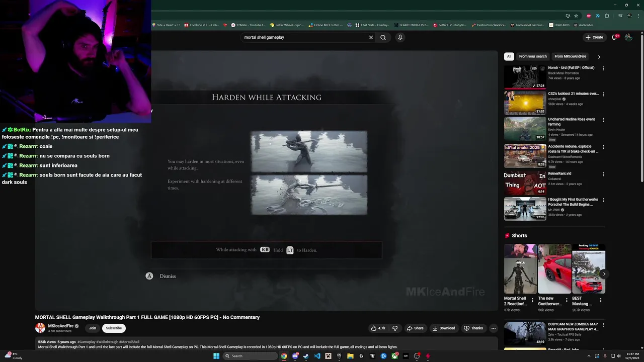Open Visual Studio Code from taskbar

click(317, 356)
